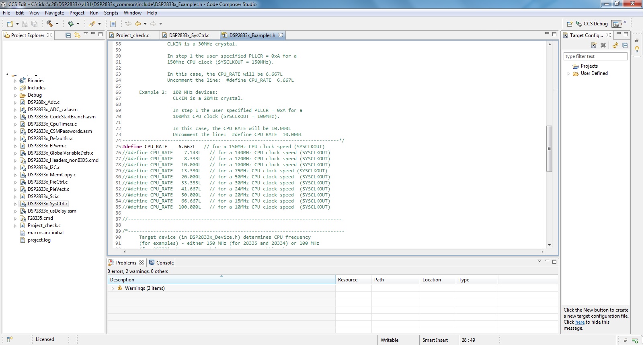Click the Forward navigation arrow icon
Screen dimensions: 644x345
[153, 24]
